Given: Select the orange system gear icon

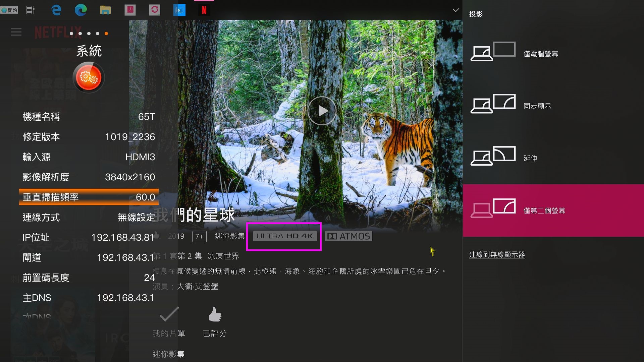Looking at the screenshot, I should point(89,77).
